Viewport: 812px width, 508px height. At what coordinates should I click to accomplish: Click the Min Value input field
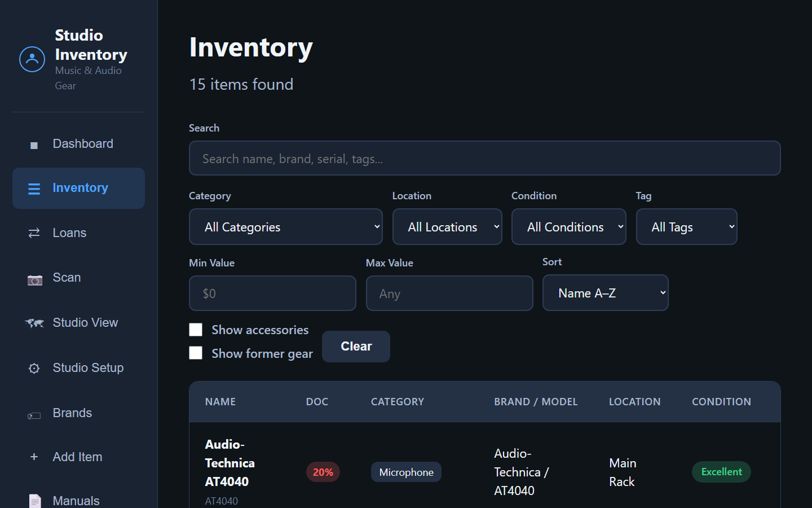point(272,294)
